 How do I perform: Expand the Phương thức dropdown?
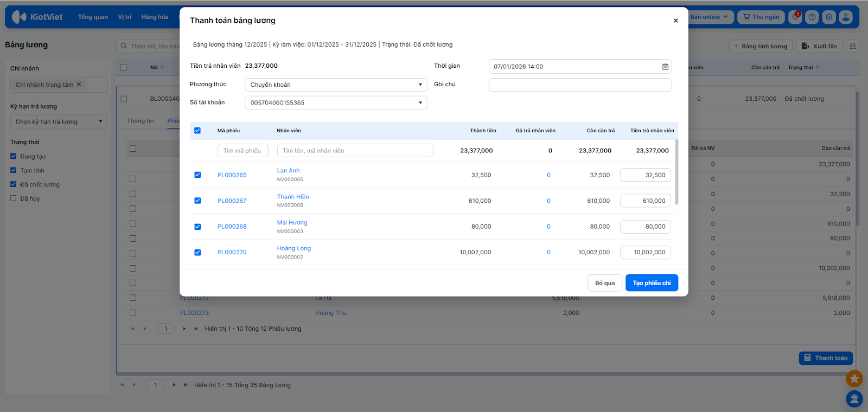[336, 85]
